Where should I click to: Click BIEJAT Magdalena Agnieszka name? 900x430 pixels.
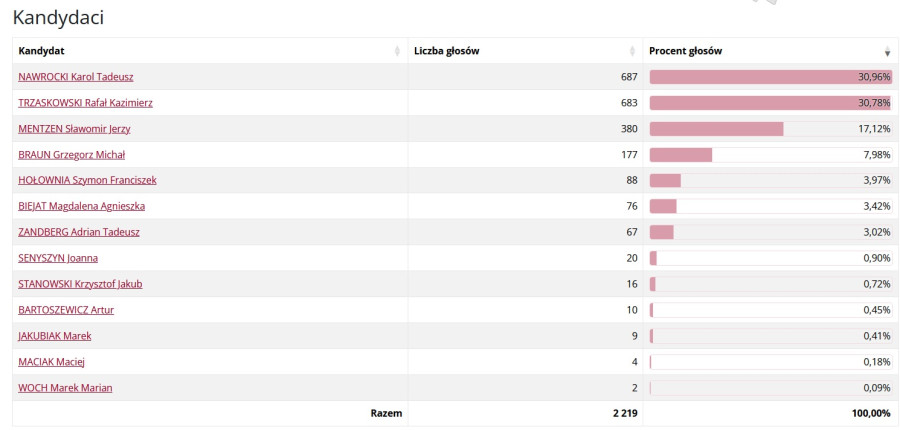tap(81, 206)
